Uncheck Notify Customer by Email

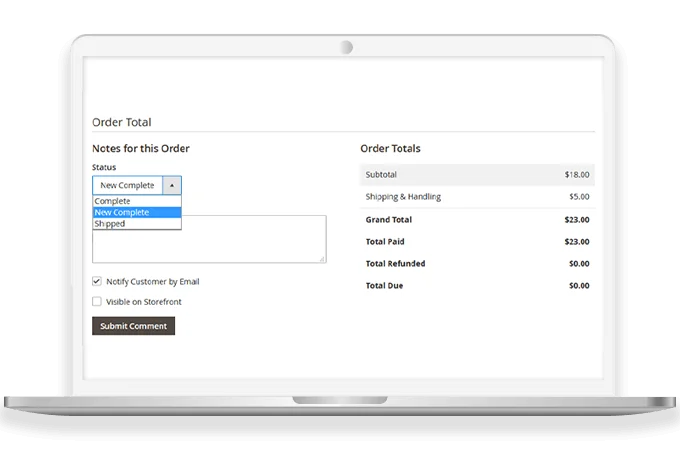tap(97, 281)
